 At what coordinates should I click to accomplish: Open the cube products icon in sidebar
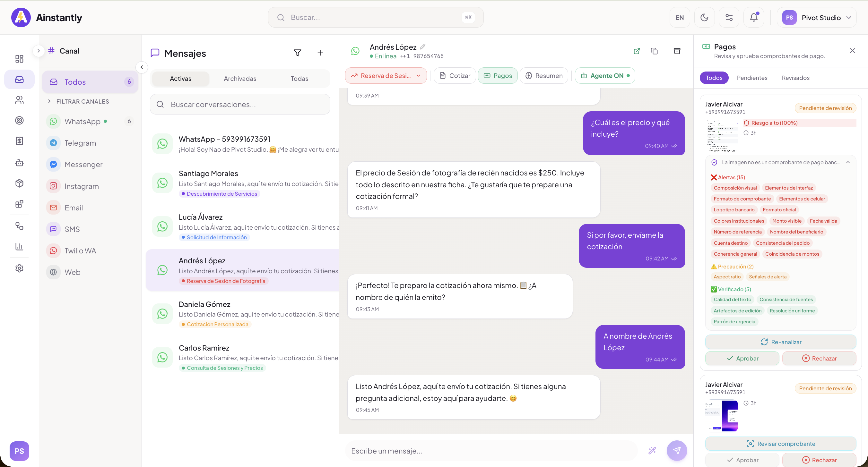(19, 183)
